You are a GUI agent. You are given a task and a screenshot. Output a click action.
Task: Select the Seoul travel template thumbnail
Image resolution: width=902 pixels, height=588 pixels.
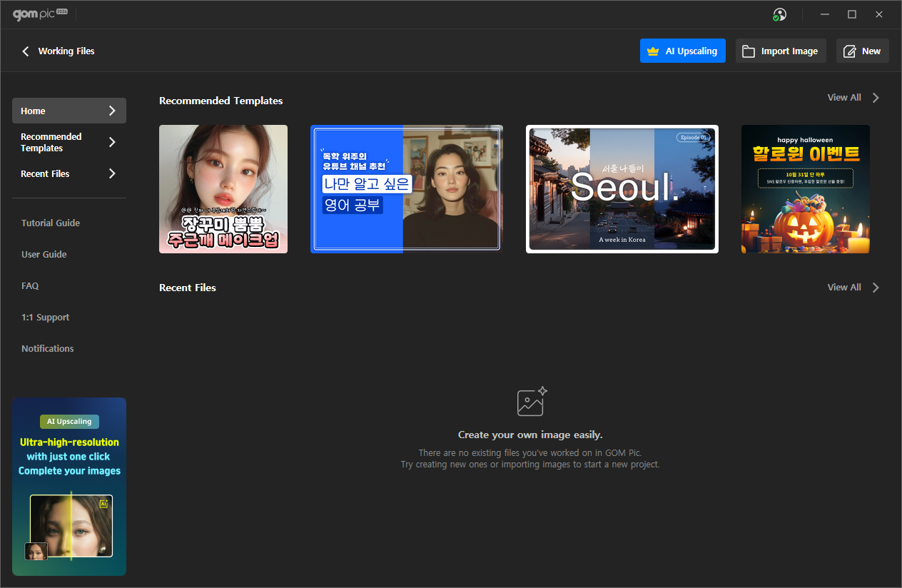tap(622, 189)
